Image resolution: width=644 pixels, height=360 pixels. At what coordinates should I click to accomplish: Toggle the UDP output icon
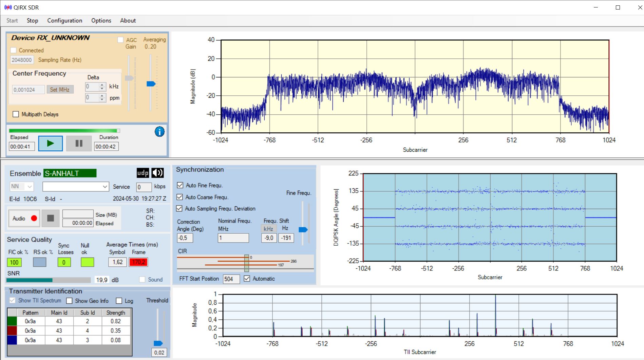click(x=143, y=173)
